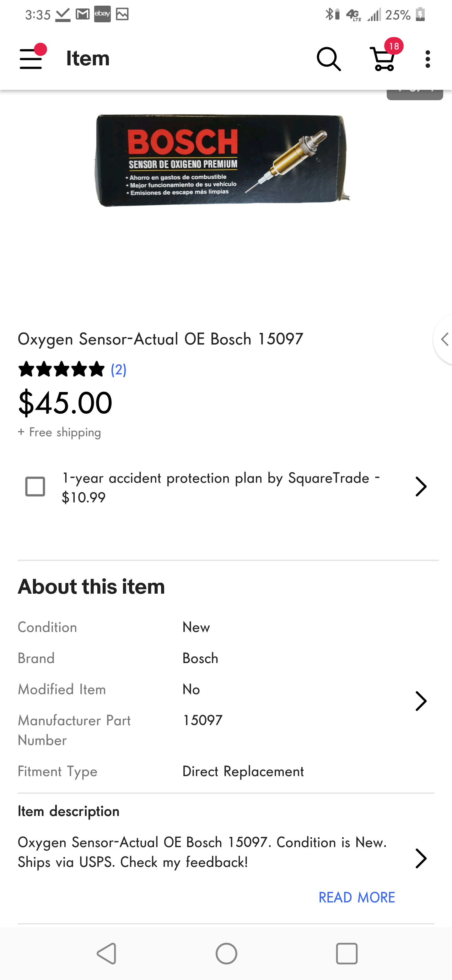Tap the eBay notification icon in status bar
The image size is (452, 980).
102,14
